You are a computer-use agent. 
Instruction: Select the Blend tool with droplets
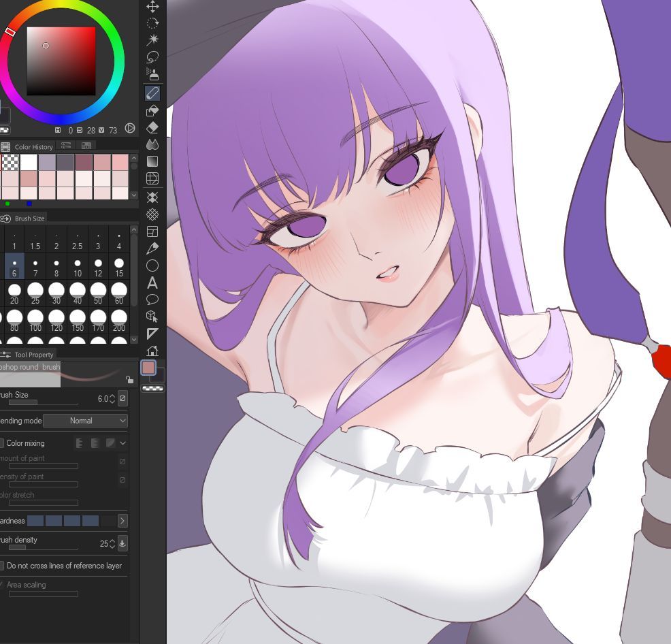point(152,144)
